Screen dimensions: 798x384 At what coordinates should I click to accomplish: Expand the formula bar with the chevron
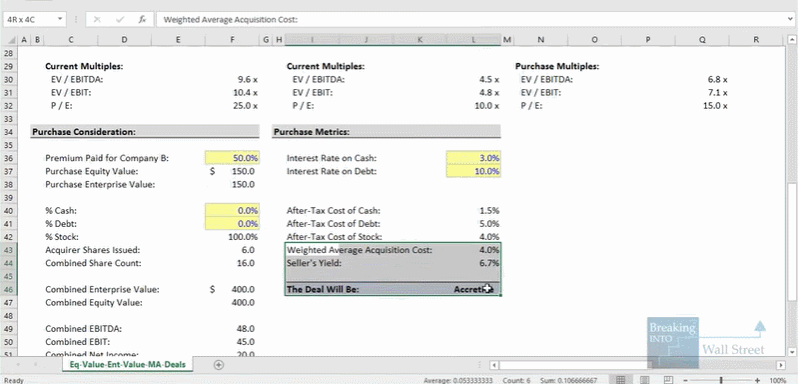[790, 19]
